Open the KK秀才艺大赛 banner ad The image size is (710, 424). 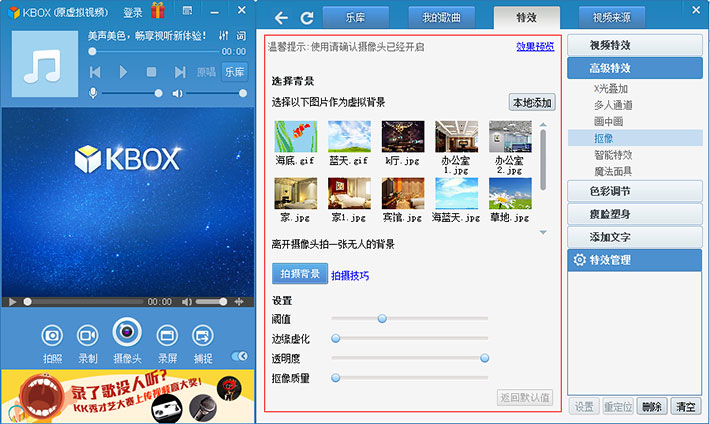point(128,397)
